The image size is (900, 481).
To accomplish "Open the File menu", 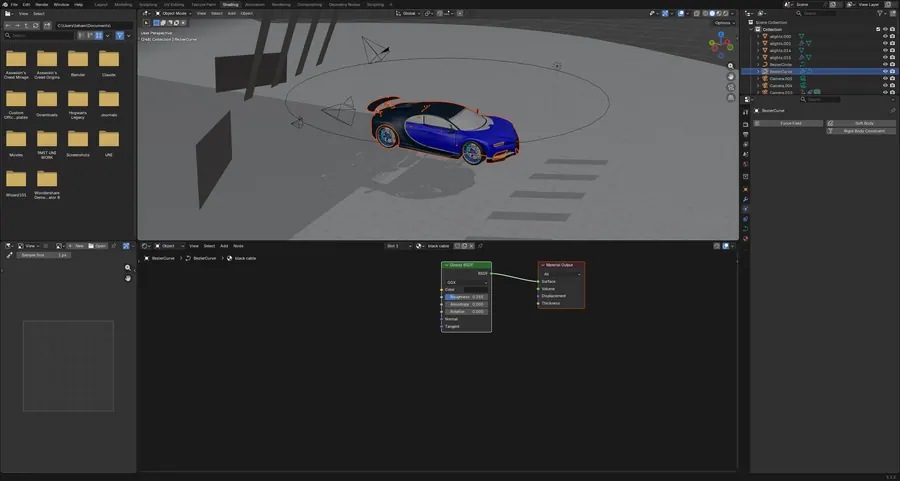I will (14, 4).
